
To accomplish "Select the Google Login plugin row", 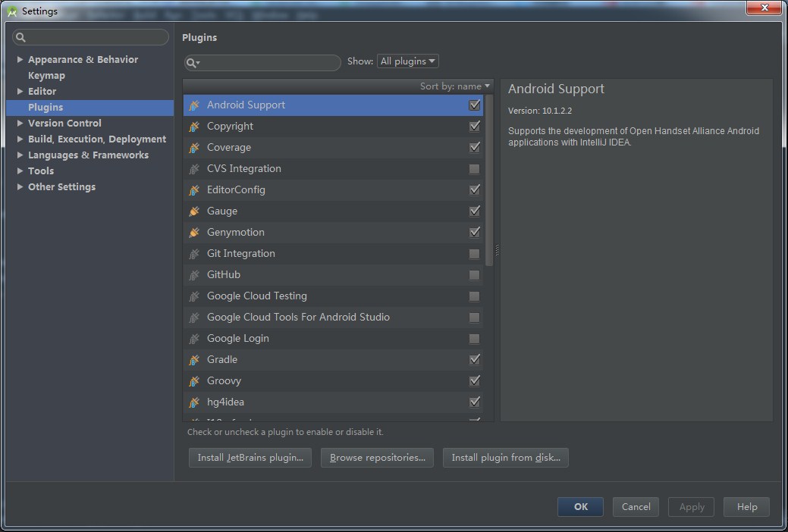I will pos(333,339).
